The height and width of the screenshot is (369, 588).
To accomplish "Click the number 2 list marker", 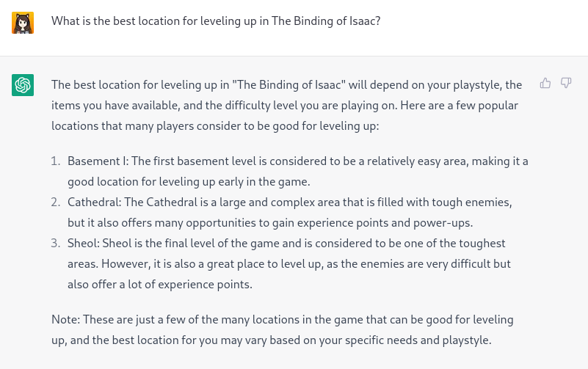I will 56,202.
